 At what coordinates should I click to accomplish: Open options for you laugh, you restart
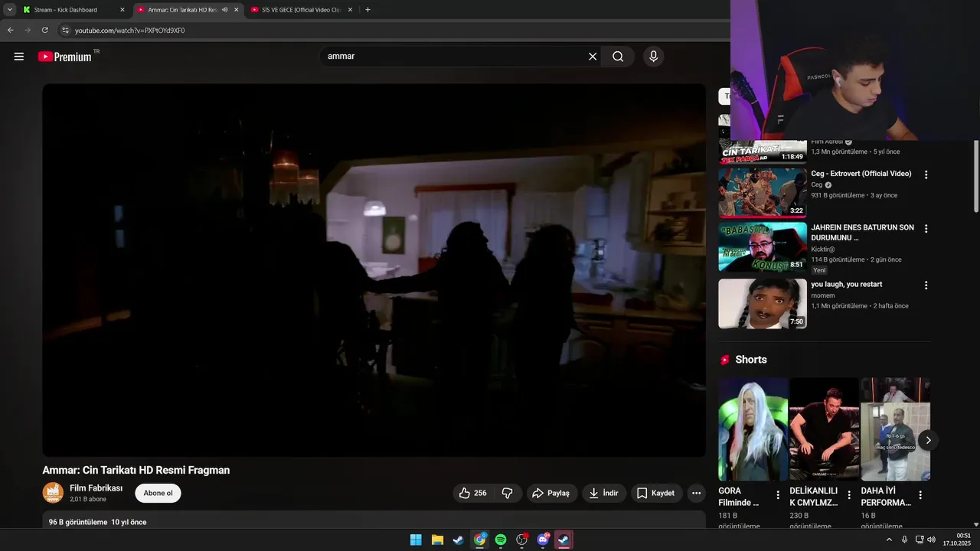point(926,285)
